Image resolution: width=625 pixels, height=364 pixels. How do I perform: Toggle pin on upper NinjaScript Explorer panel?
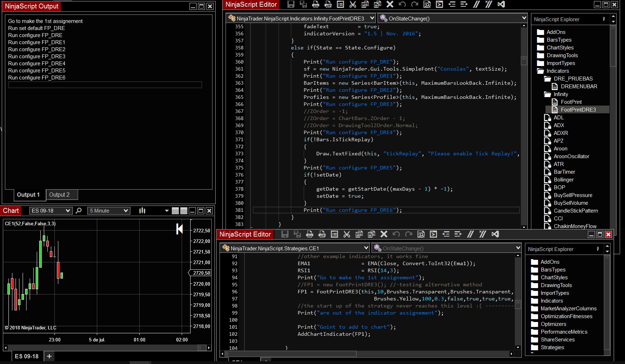[x=604, y=19]
